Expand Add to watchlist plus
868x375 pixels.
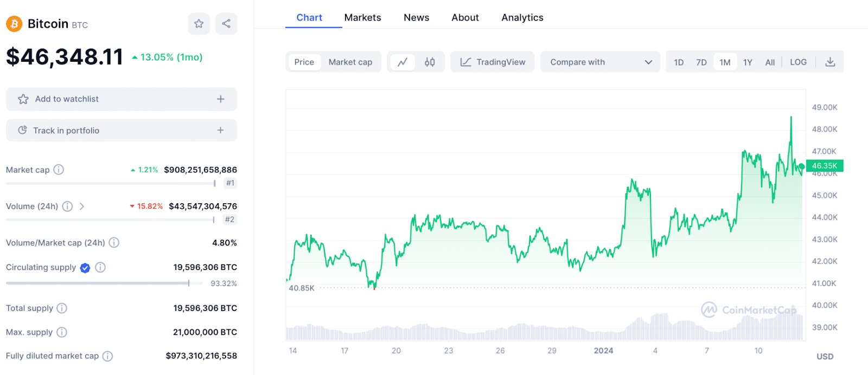[x=220, y=99]
